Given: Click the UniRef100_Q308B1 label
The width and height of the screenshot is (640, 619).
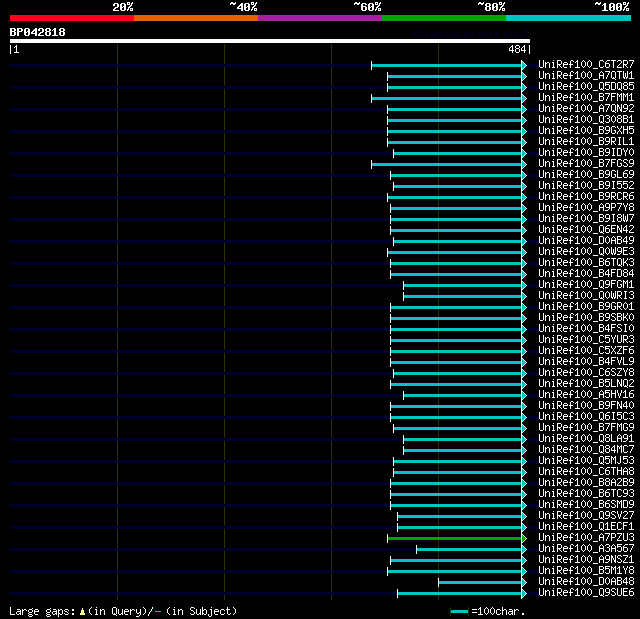Looking at the screenshot, I should pos(586,120).
